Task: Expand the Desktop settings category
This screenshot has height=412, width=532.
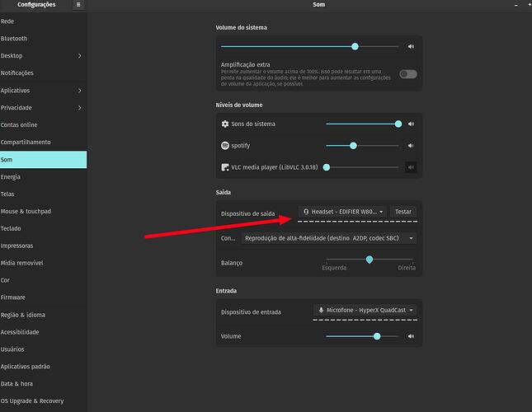Action: [44, 55]
